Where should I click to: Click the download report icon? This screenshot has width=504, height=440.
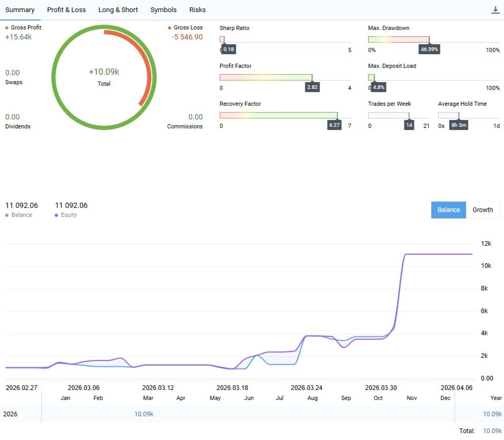[496, 10]
